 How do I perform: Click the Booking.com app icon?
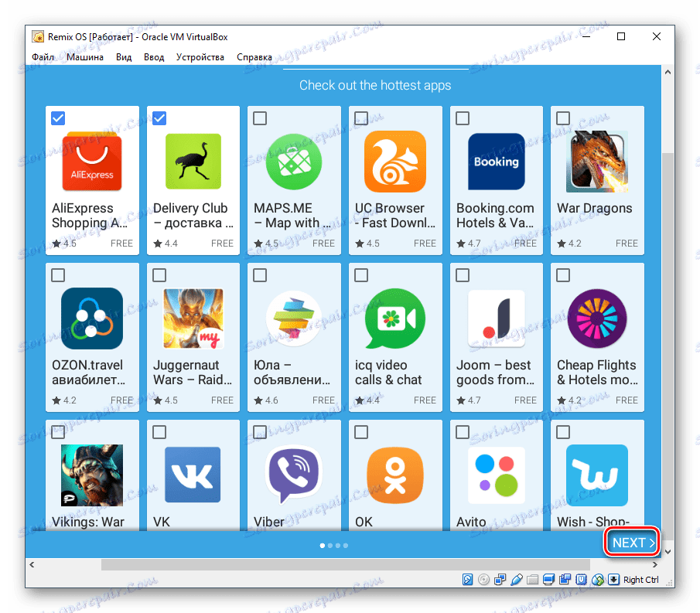(497, 162)
